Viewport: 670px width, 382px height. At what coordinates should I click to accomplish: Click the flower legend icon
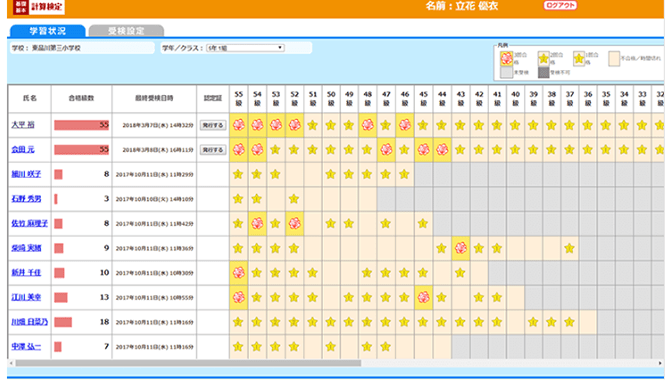[506, 59]
